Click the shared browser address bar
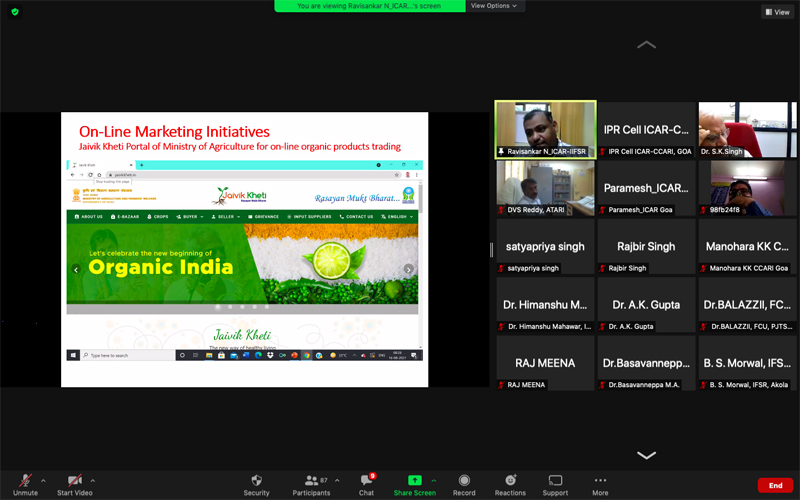 250,174
